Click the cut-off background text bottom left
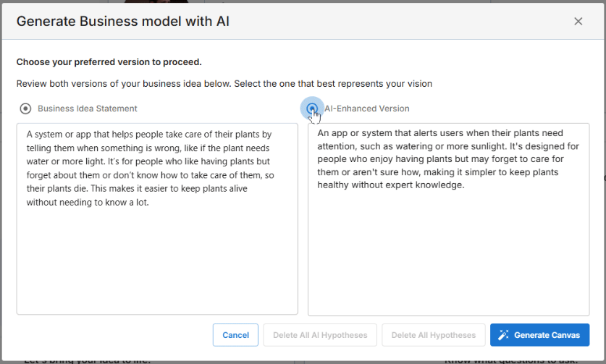This screenshot has height=364, width=606. point(88,361)
